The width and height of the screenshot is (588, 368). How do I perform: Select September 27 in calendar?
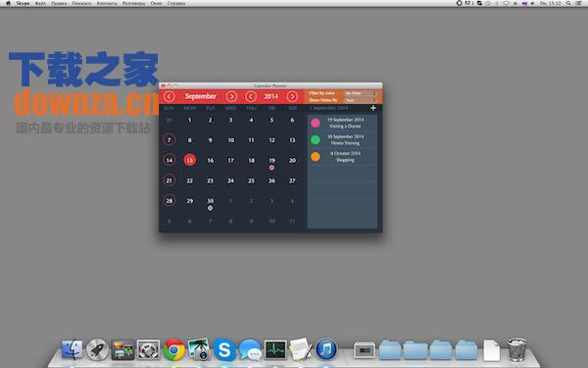pos(292,181)
